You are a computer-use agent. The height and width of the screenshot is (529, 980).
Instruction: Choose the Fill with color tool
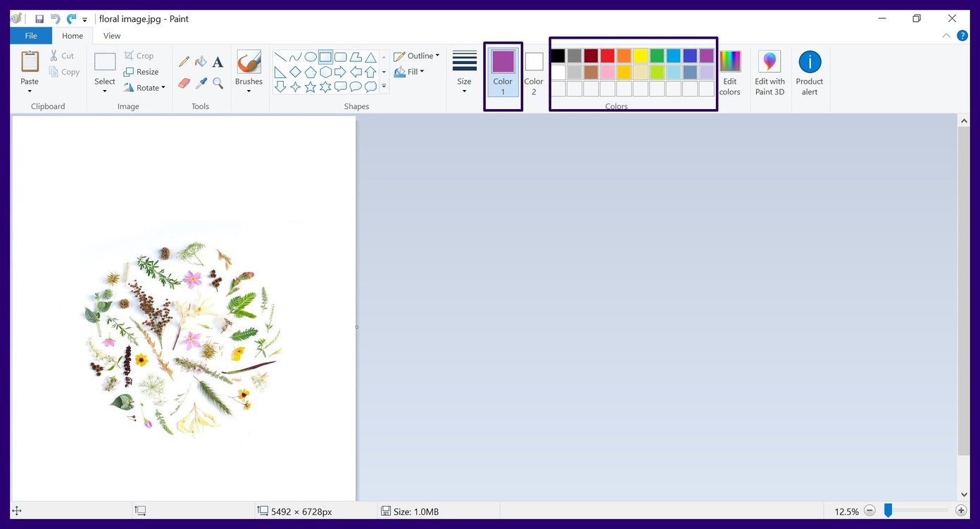pos(201,61)
